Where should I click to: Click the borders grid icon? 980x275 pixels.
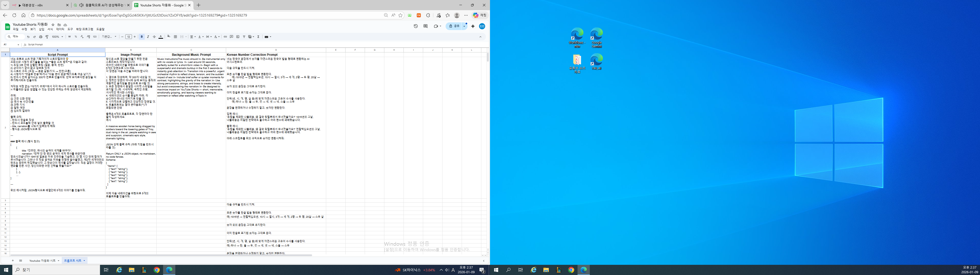point(175,37)
